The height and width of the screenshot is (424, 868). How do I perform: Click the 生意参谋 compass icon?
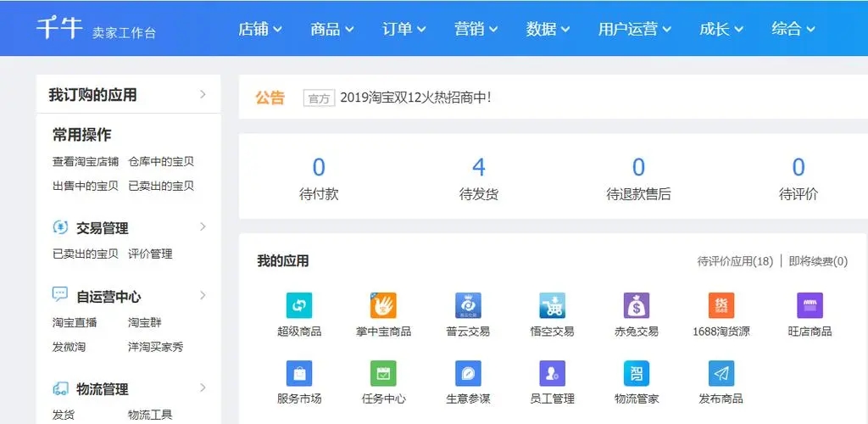pyautogui.click(x=468, y=373)
